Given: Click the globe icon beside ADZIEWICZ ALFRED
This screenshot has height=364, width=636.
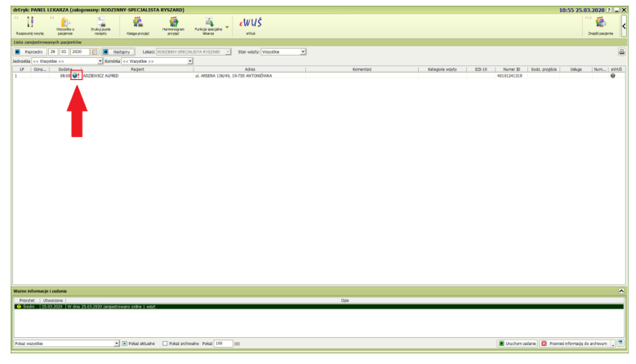Looking at the screenshot, I should point(76,76).
